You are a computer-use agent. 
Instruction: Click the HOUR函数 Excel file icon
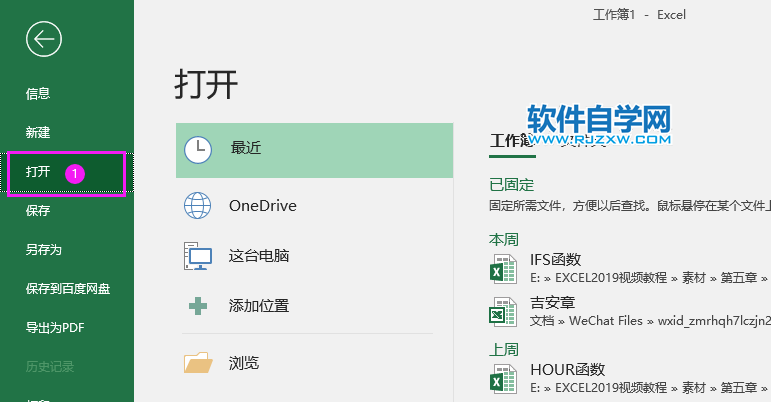(503, 379)
